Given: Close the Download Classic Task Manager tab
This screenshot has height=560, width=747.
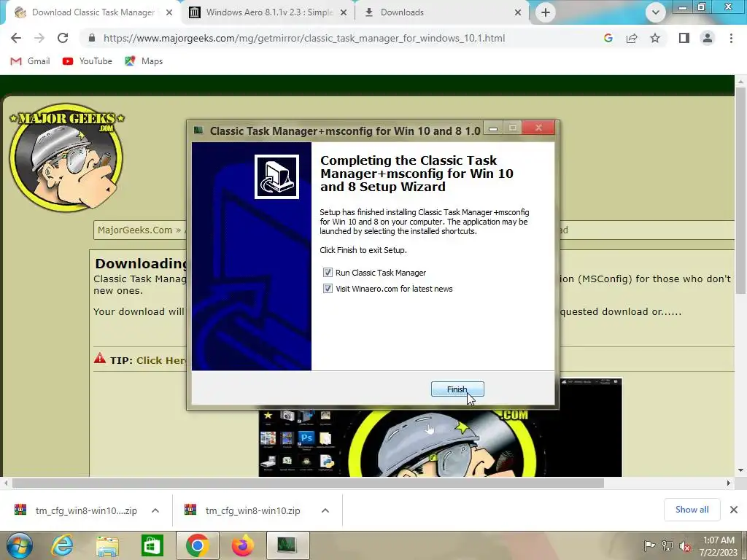Looking at the screenshot, I should point(169,12).
